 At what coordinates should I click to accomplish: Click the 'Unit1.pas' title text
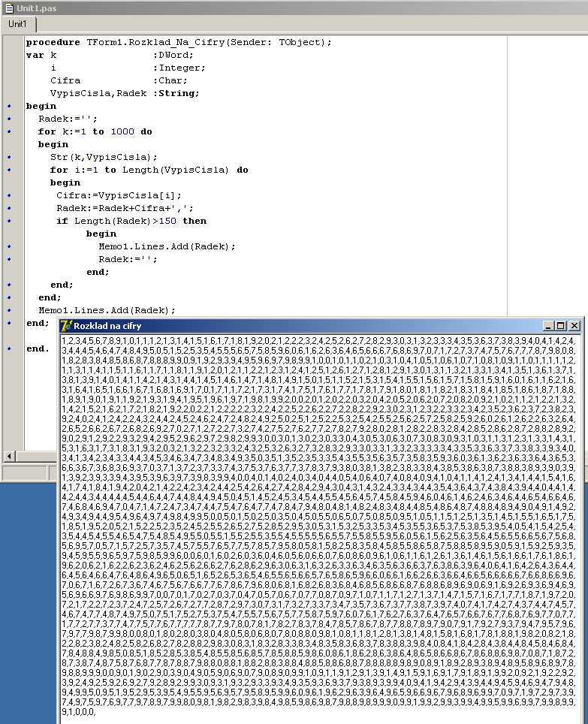coord(37,8)
